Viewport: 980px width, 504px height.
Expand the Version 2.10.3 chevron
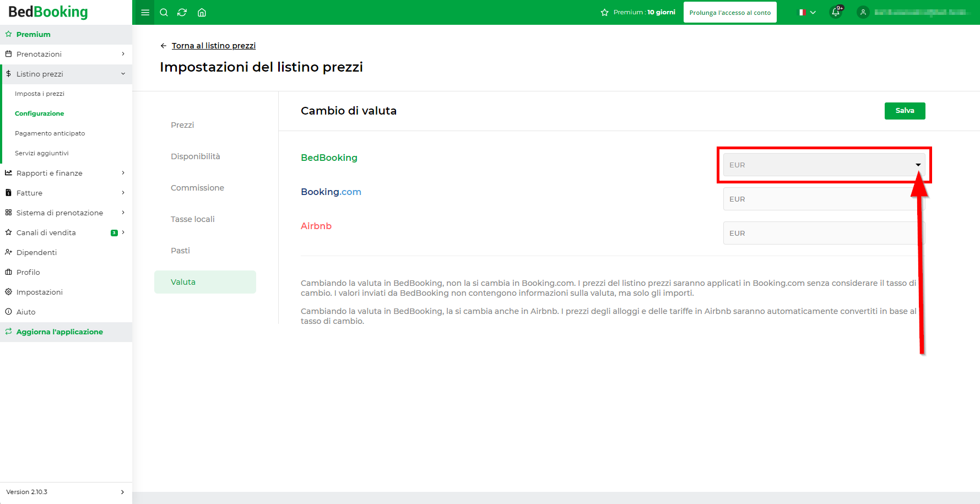[122, 492]
